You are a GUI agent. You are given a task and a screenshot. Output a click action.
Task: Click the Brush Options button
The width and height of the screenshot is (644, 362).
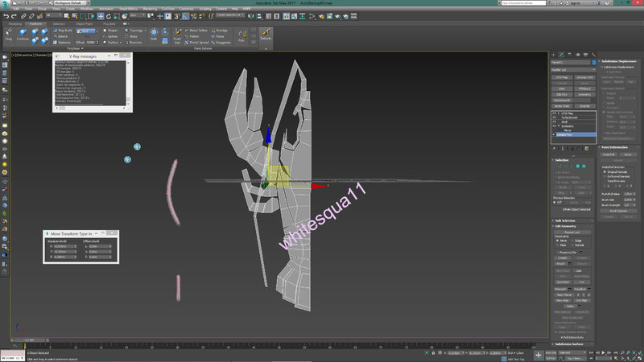pyautogui.click(x=618, y=211)
